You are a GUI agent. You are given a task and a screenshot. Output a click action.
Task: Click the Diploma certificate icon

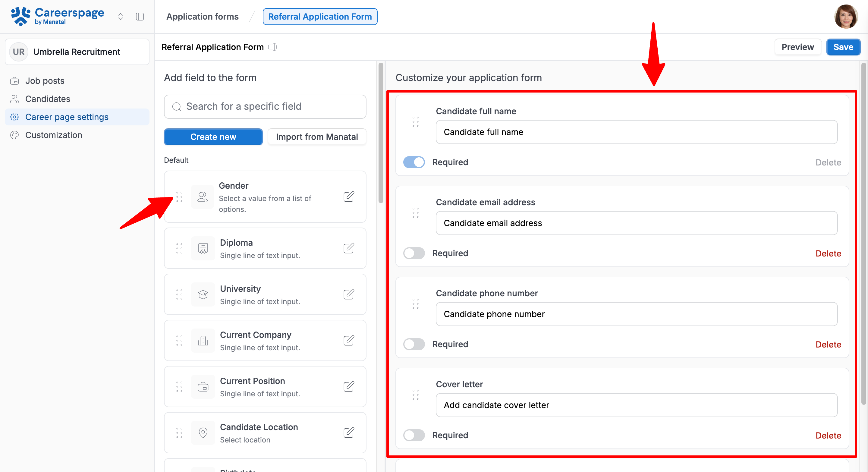[x=203, y=248]
